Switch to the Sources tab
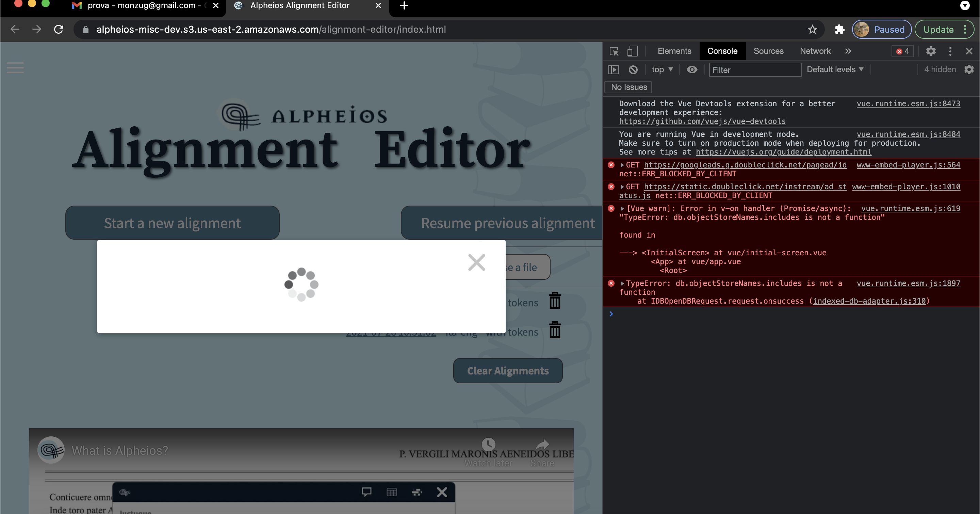This screenshot has width=980, height=514. [768, 51]
